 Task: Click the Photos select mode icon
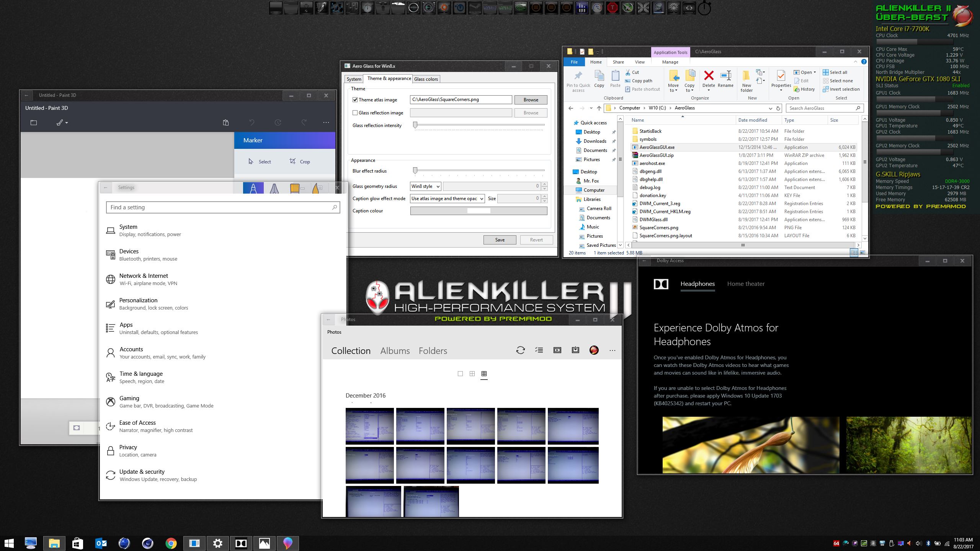coord(539,350)
